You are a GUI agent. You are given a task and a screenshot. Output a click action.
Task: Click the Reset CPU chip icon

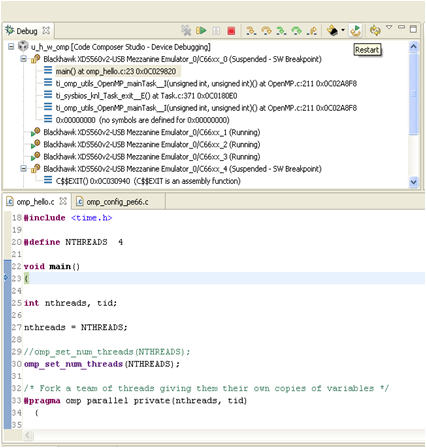[x=332, y=31]
